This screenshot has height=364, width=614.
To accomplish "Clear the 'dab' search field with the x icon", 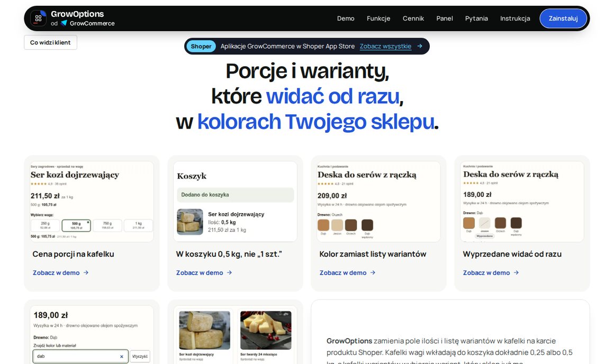I will (x=121, y=357).
